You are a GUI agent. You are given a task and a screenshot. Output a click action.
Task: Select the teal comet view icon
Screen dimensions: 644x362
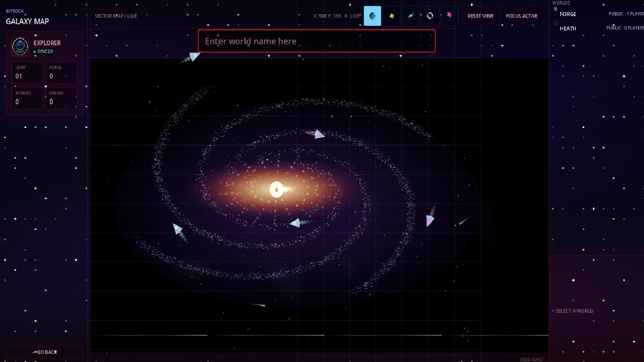(411, 16)
